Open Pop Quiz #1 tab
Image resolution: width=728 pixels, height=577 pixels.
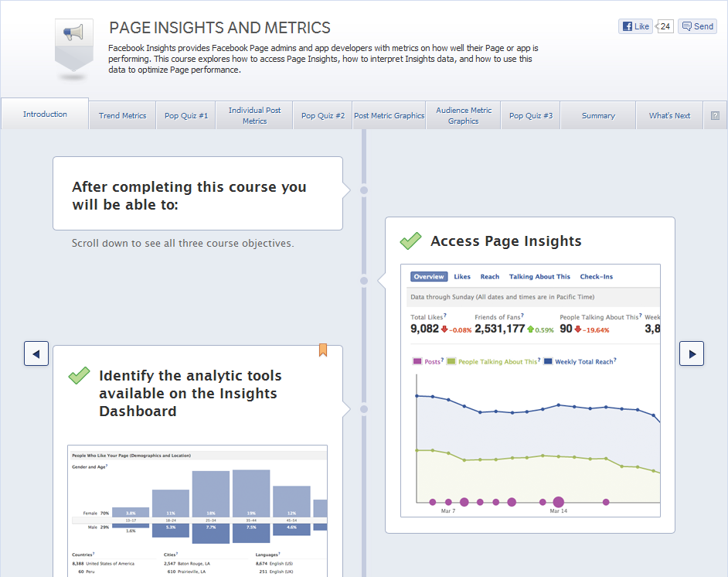186,116
